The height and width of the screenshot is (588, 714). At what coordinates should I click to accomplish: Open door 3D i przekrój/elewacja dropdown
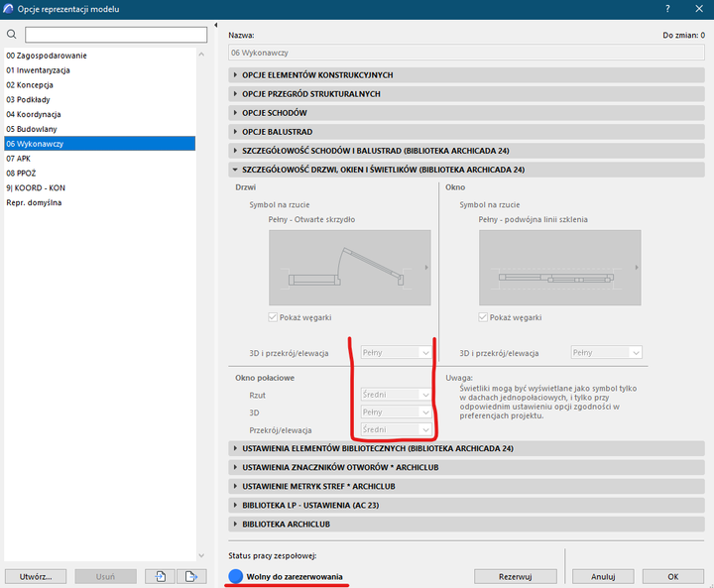point(396,353)
